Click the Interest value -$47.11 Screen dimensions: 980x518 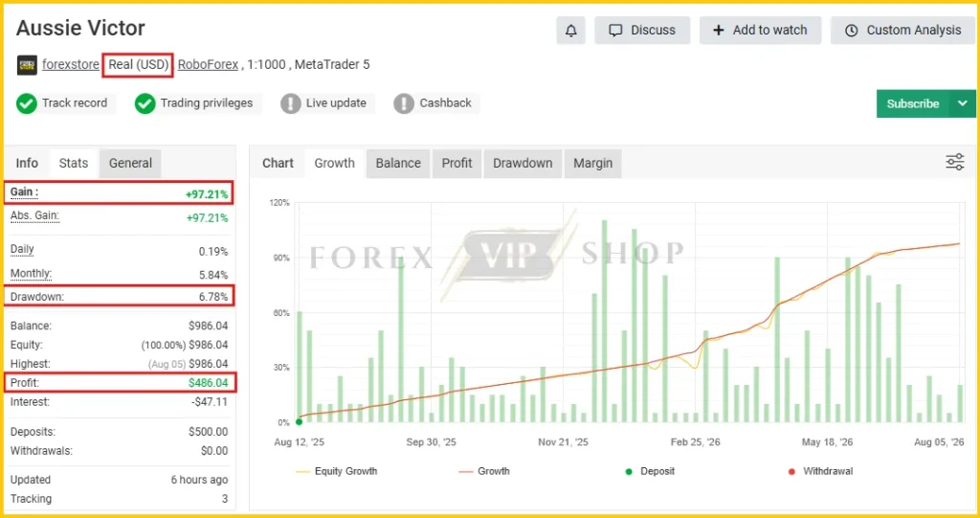[210, 401]
